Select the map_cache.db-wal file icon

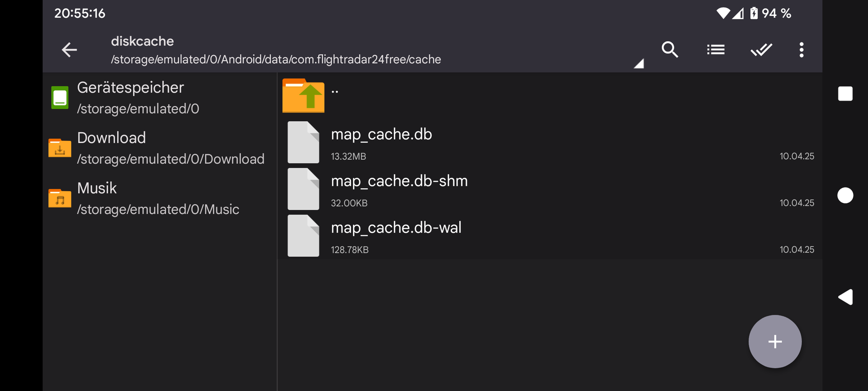tap(303, 236)
